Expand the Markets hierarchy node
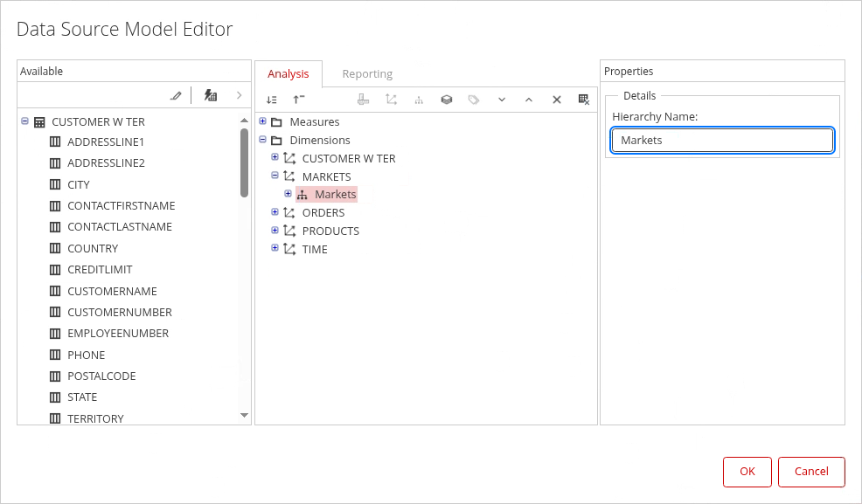Screen dimensions: 862x504 click(x=288, y=193)
